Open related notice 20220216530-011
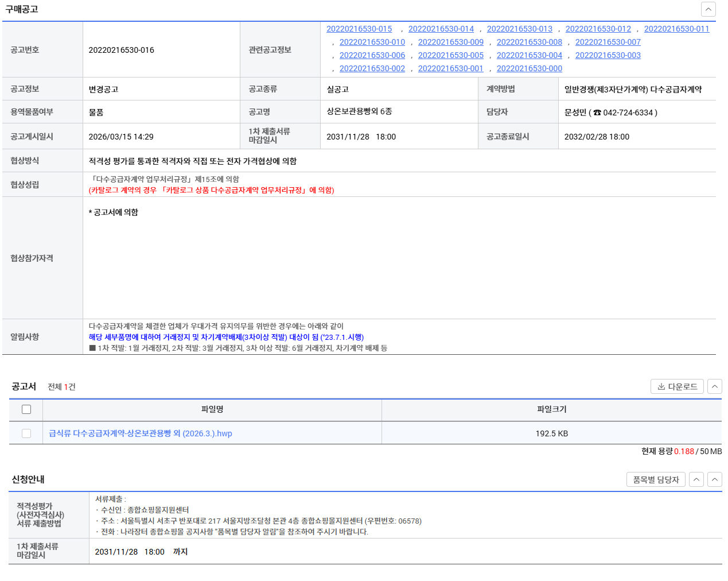Image resolution: width=728 pixels, height=581 pixels. tap(676, 29)
